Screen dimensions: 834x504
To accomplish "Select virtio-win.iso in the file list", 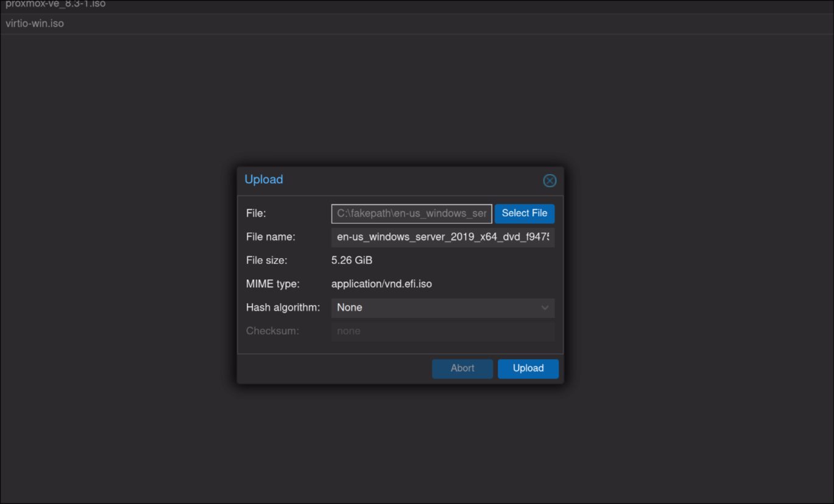I will coord(35,24).
